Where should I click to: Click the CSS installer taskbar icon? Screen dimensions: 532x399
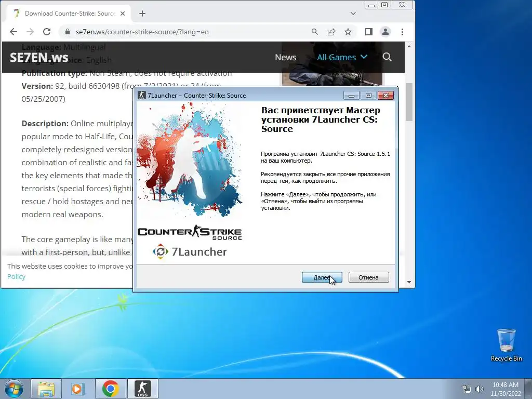[x=143, y=389]
